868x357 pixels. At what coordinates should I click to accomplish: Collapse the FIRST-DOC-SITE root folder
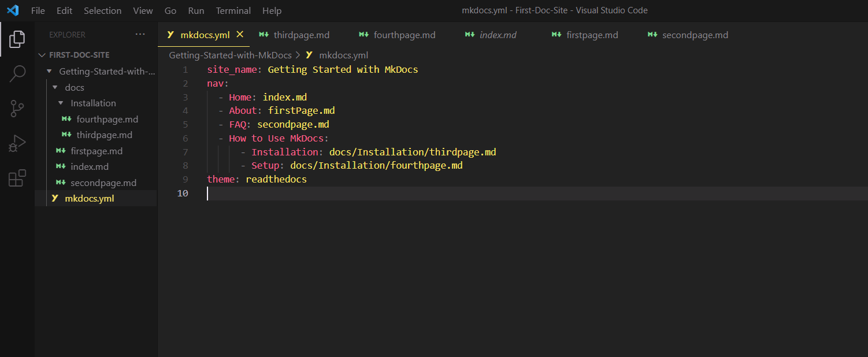click(42, 55)
